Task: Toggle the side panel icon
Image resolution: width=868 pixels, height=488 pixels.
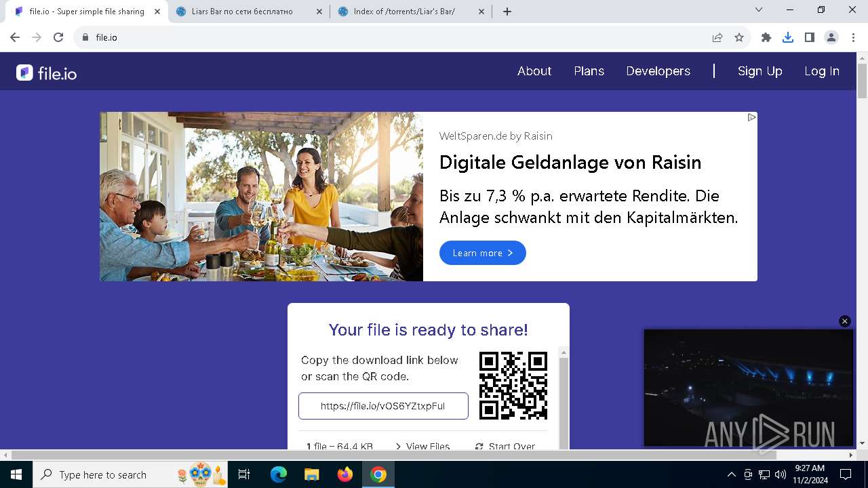Action: [x=810, y=37]
